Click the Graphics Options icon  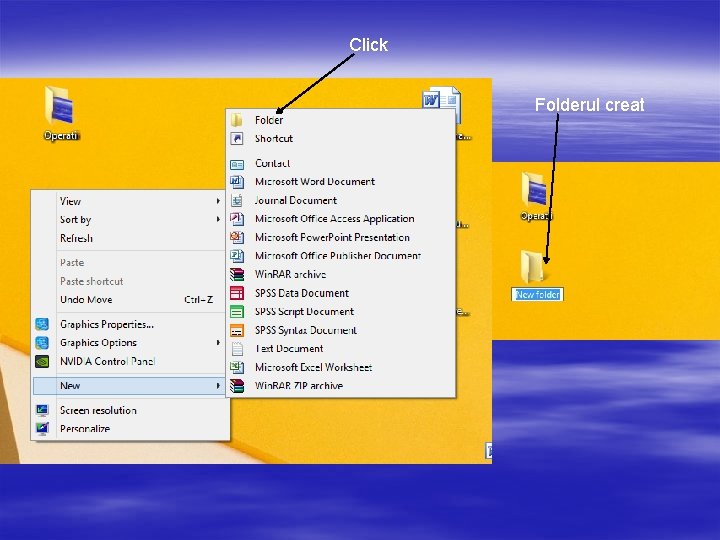pos(42,343)
